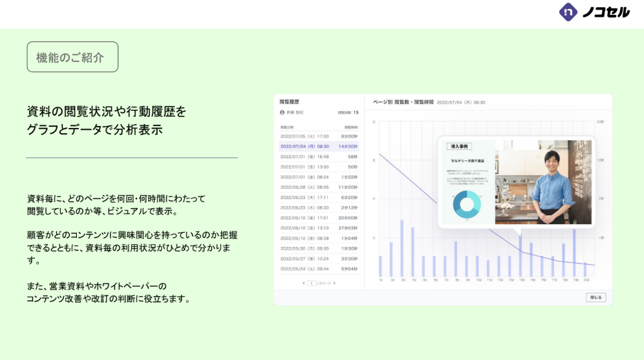Click the Nocosell logo icon

568,12
